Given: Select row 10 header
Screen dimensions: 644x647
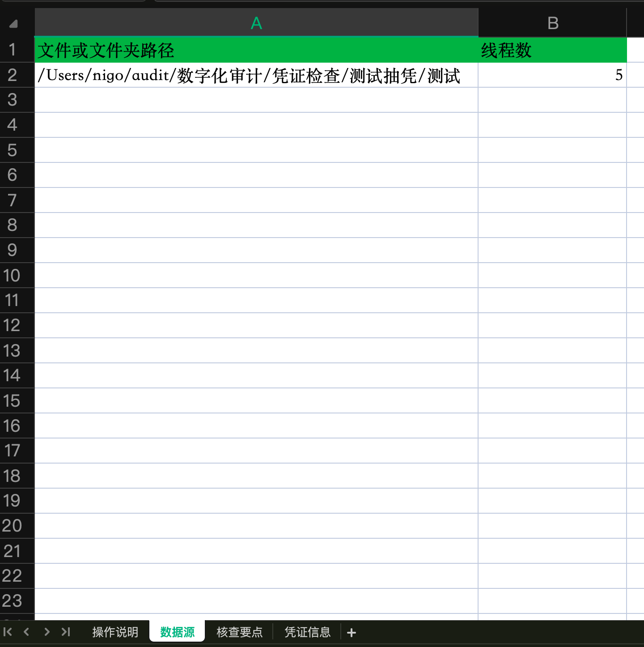Looking at the screenshot, I should click(x=13, y=275).
